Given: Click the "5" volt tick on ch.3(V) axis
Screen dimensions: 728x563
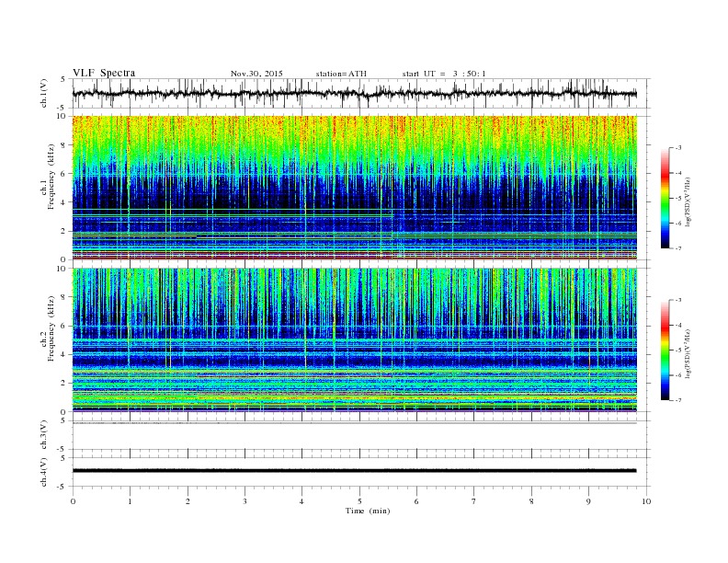Looking at the screenshot, I should coord(64,420).
